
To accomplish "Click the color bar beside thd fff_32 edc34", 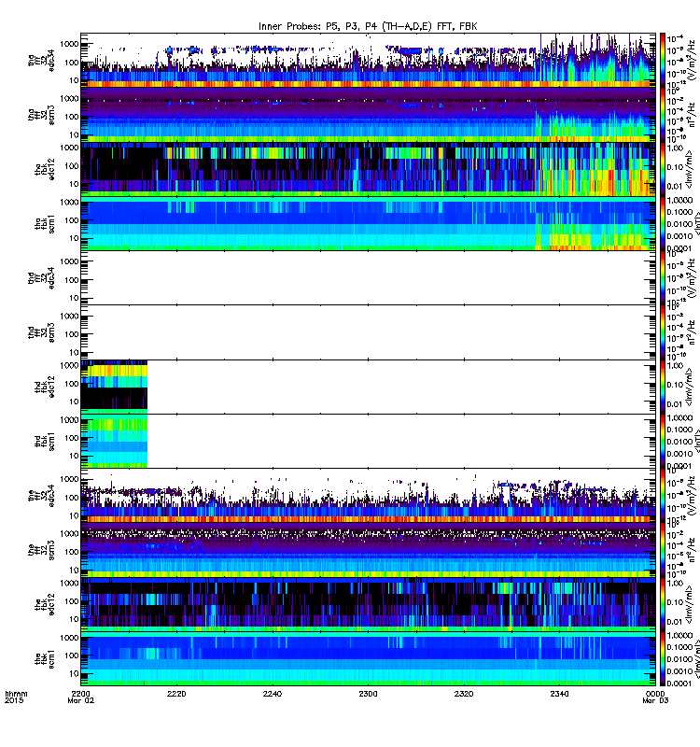I will click(663, 277).
